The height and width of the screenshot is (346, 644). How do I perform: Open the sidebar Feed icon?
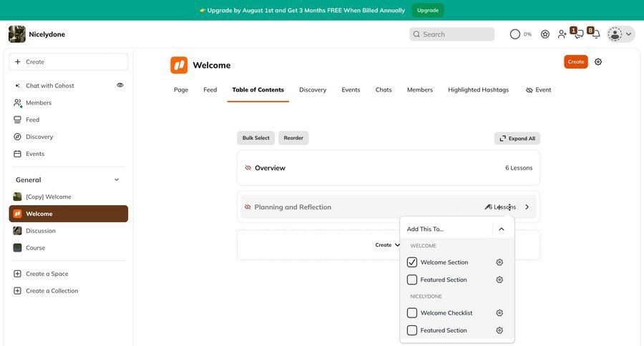[x=17, y=119]
